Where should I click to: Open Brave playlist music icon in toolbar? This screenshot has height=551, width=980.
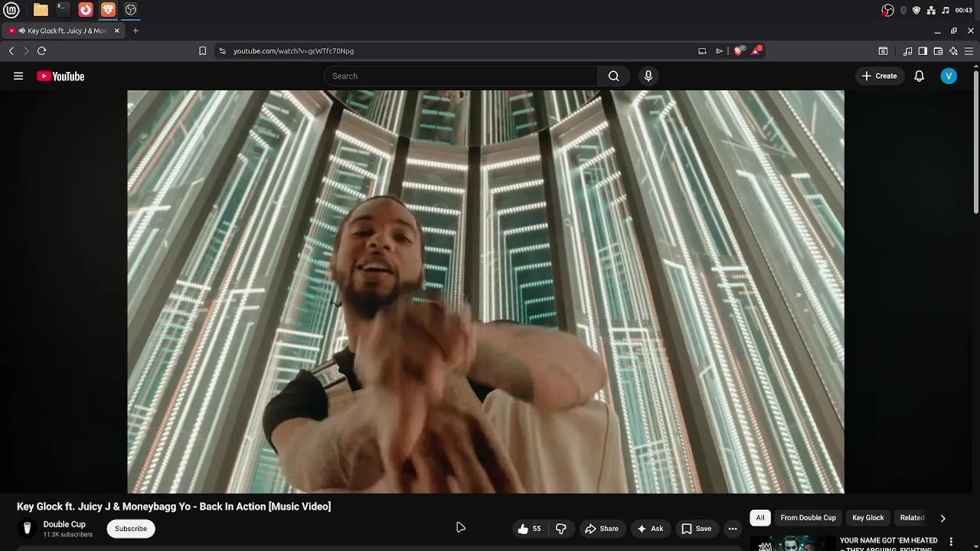[x=908, y=51]
